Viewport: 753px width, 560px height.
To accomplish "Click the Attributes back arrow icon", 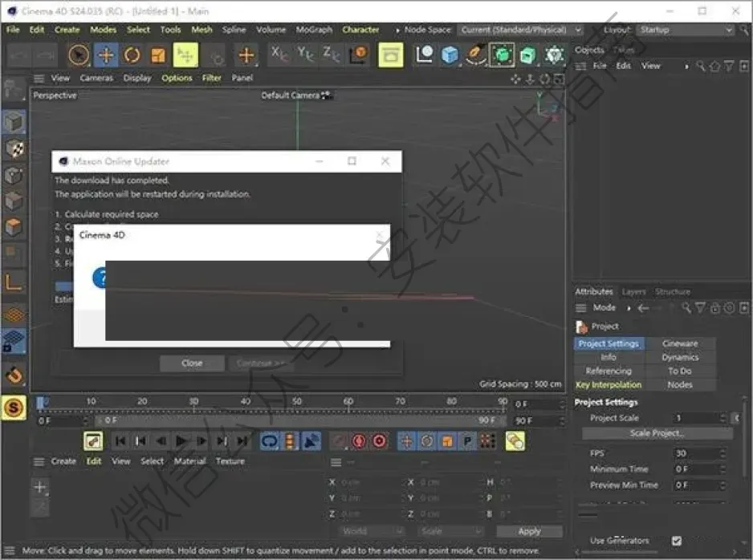I will click(x=643, y=308).
